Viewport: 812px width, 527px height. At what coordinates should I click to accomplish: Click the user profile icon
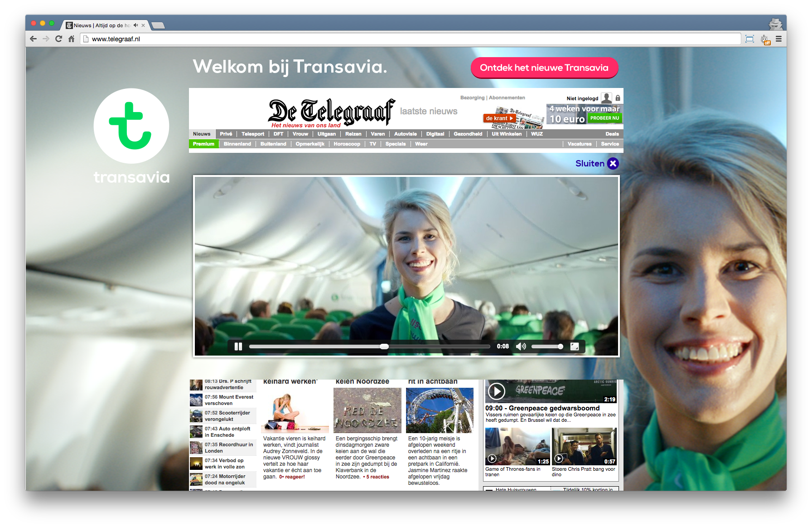pyautogui.click(x=606, y=98)
